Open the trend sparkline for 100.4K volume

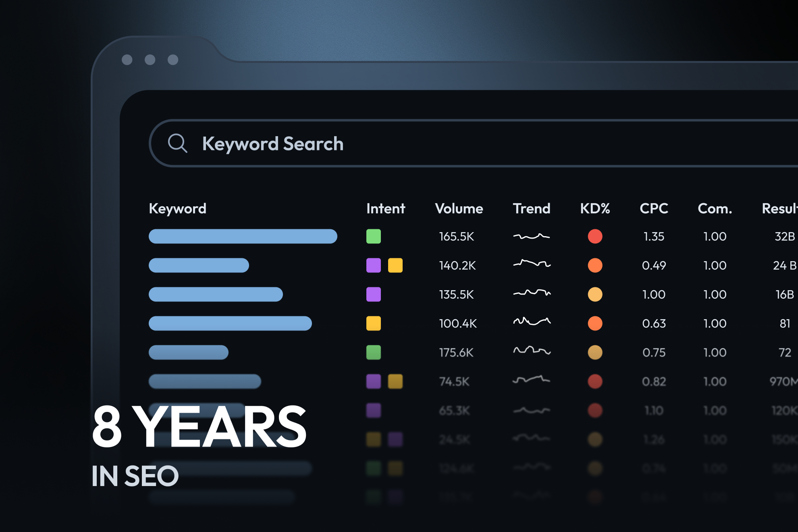point(531,322)
